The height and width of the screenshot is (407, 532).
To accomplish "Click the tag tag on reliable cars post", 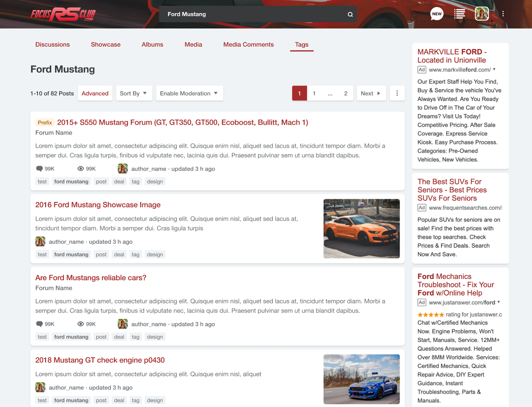I will (135, 337).
